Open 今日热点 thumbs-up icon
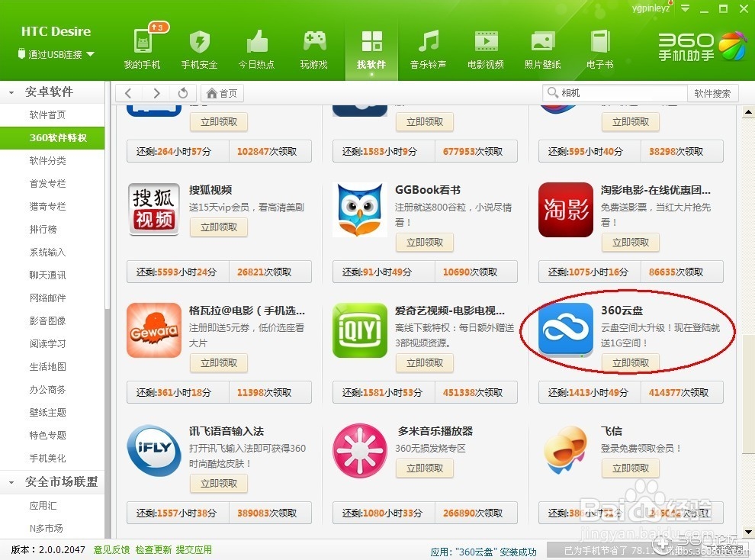Screen dimensions: 755x560 pyautogui.click(x=256, y=48)
